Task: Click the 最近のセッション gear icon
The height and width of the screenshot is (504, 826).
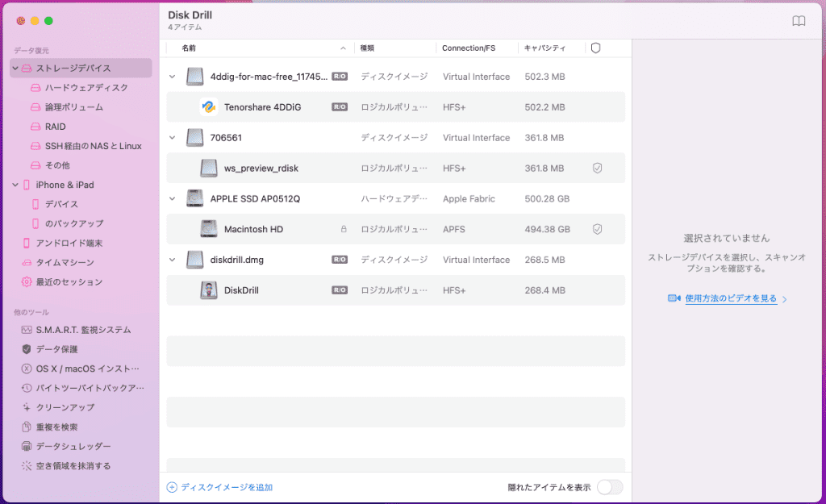Action: [x=27, y=281]
